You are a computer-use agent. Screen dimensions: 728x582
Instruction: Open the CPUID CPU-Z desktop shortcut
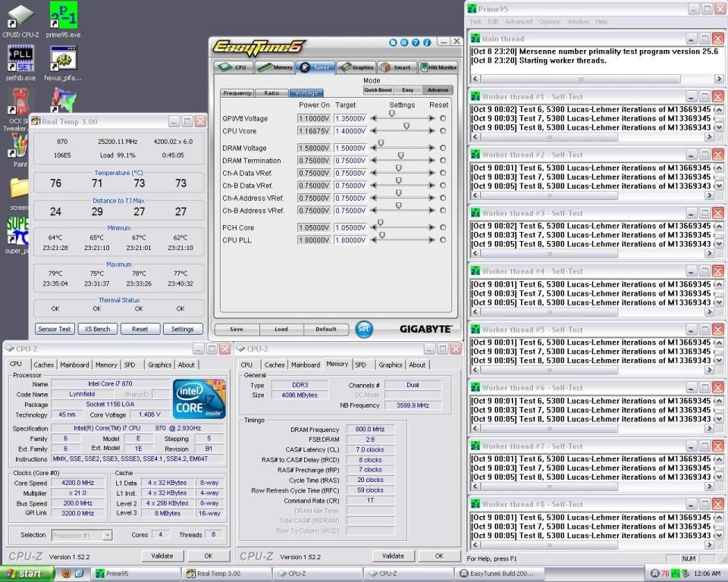[x=20, y=21]
